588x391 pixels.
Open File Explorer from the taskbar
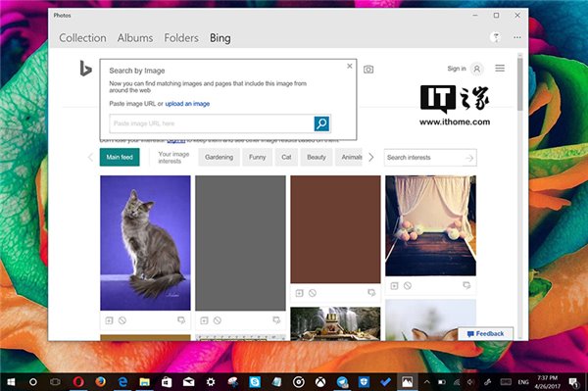pyautogui.click(x=144, y=382)
